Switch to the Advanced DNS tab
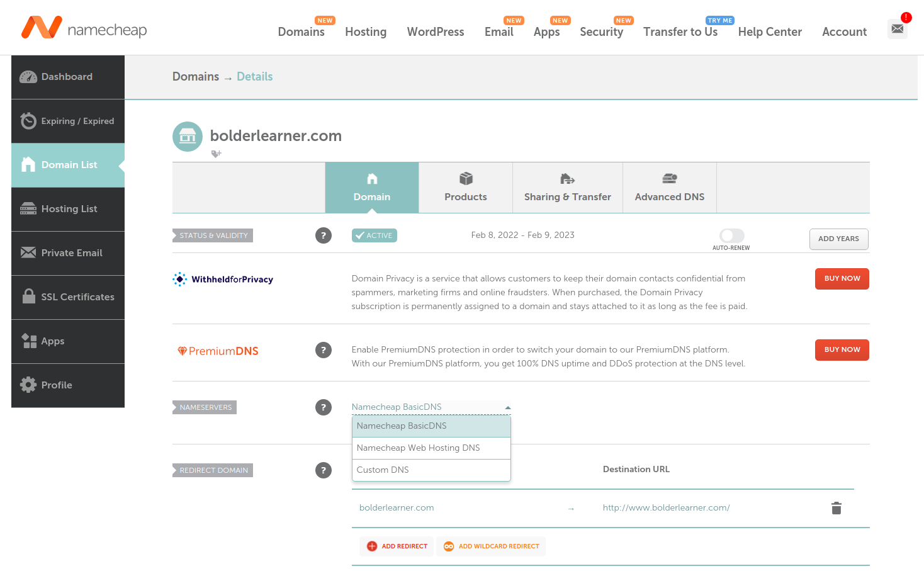924x571 pixels. click(670, 188)
